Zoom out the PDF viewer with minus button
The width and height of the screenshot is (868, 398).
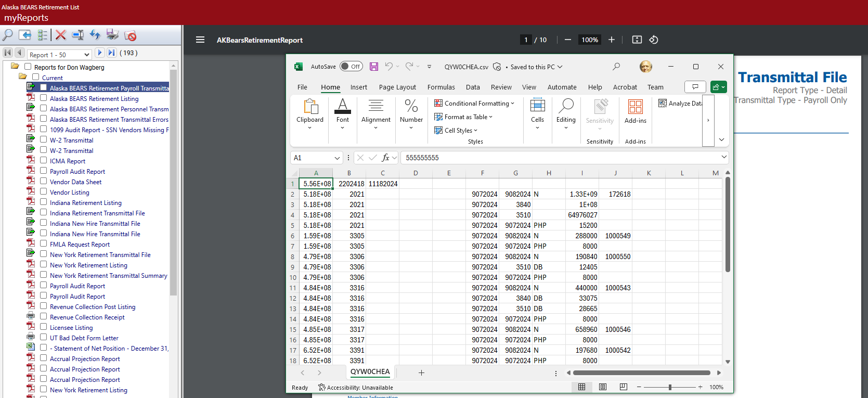pos(568,40)
